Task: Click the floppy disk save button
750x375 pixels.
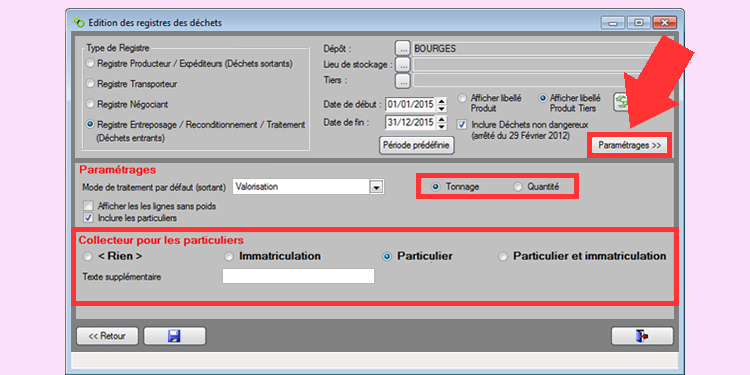Action: point(175,336)
